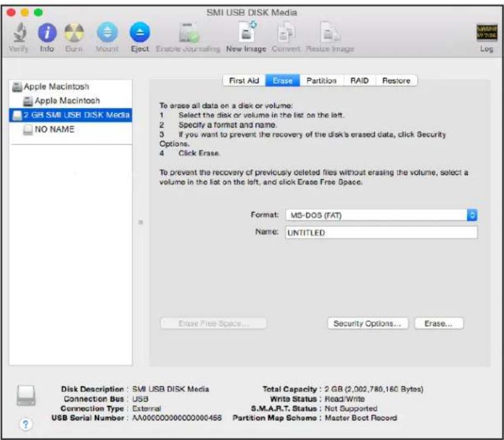Click the USB serial number value
This screenshot has height=440, width=504.
click(x=177, y=418)
